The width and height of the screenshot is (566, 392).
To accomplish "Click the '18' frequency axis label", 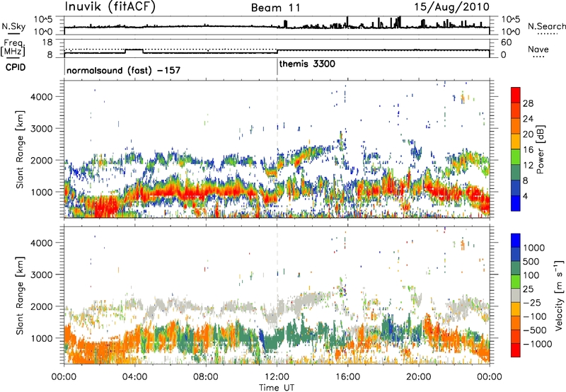I will click(x=47, y=42).
